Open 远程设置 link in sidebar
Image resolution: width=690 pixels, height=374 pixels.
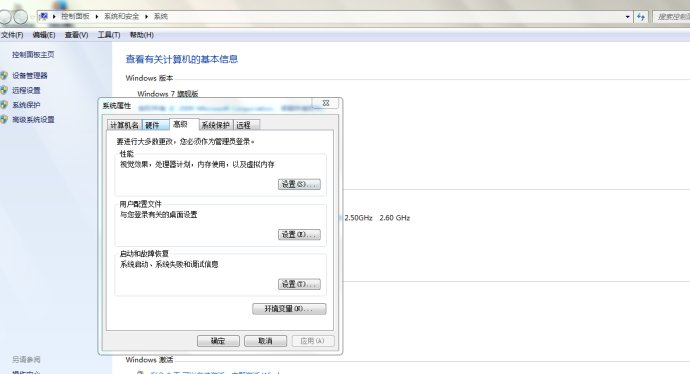(26, 90)
